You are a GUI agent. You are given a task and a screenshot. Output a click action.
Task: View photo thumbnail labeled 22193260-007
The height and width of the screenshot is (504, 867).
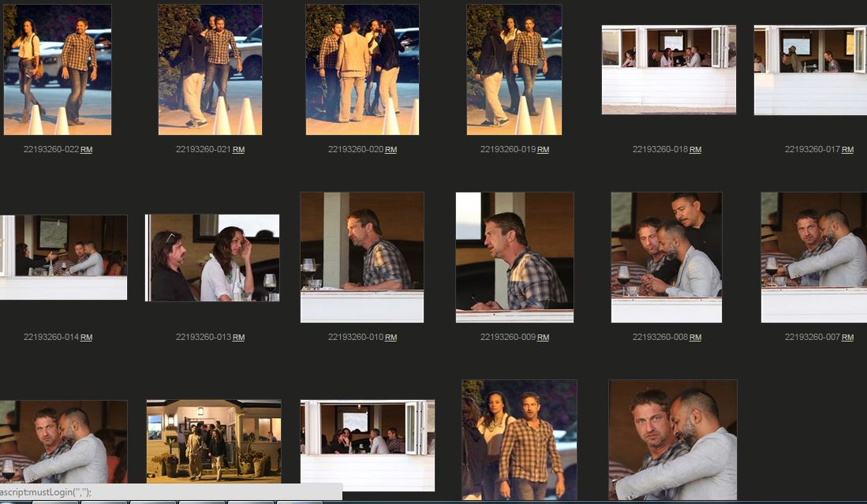tap(813, 257)
